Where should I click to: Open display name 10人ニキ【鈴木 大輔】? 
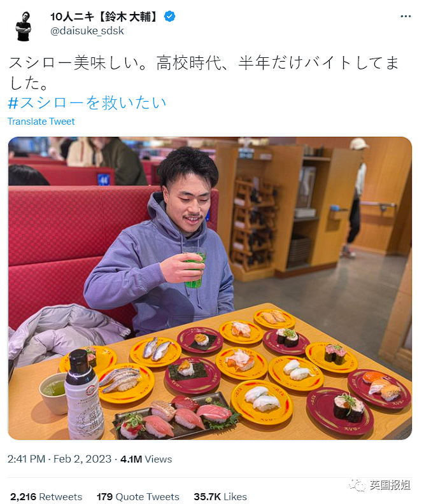point(104,17)
